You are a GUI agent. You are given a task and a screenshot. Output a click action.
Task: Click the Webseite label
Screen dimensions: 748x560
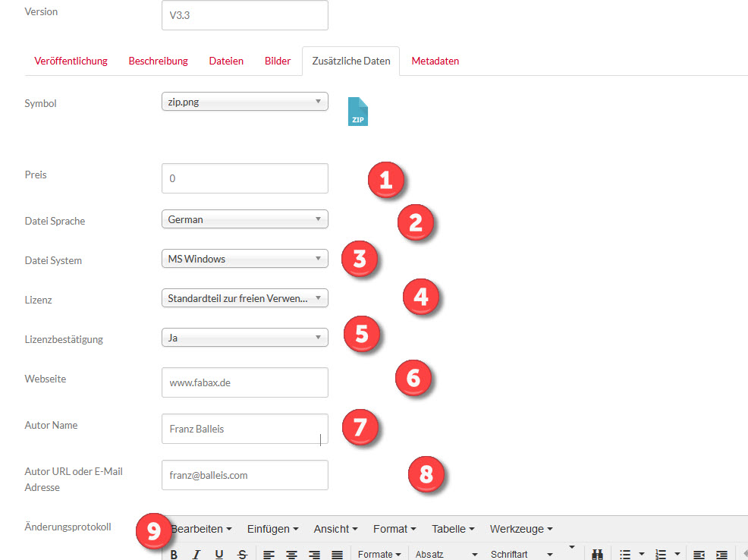[x=46, y=379]
